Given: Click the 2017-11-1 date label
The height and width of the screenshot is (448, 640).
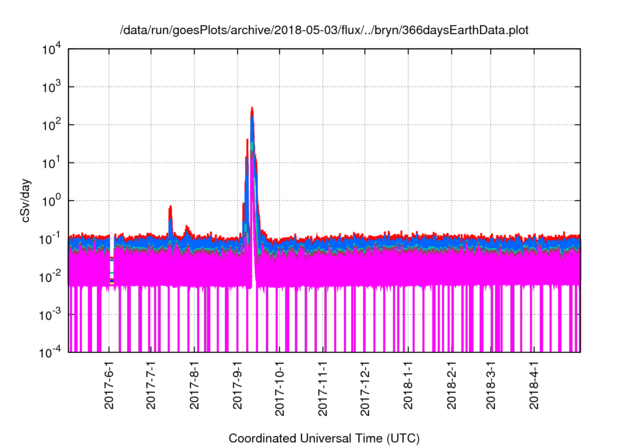Looking at the screenshot, I should (x=323, y=388).
